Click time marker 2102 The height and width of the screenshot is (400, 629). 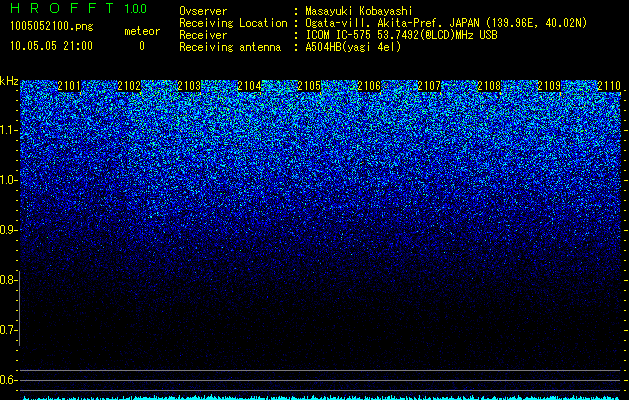(129, 86)
